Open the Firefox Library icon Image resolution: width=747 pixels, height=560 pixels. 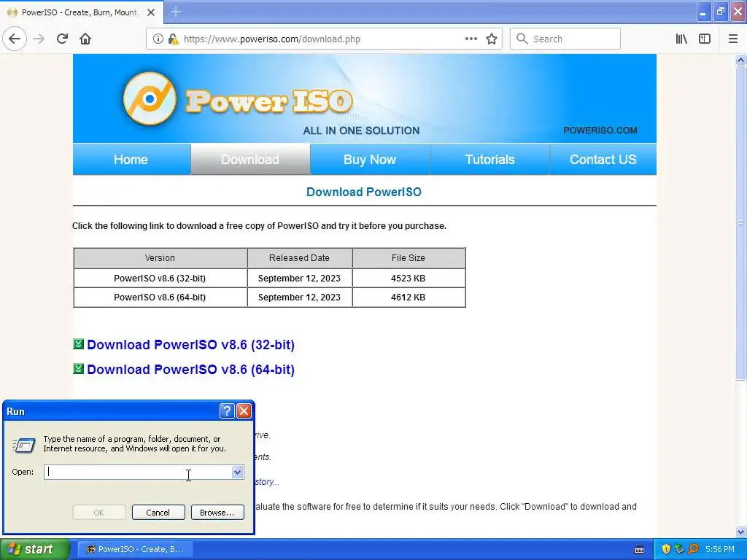click(681, 39)
